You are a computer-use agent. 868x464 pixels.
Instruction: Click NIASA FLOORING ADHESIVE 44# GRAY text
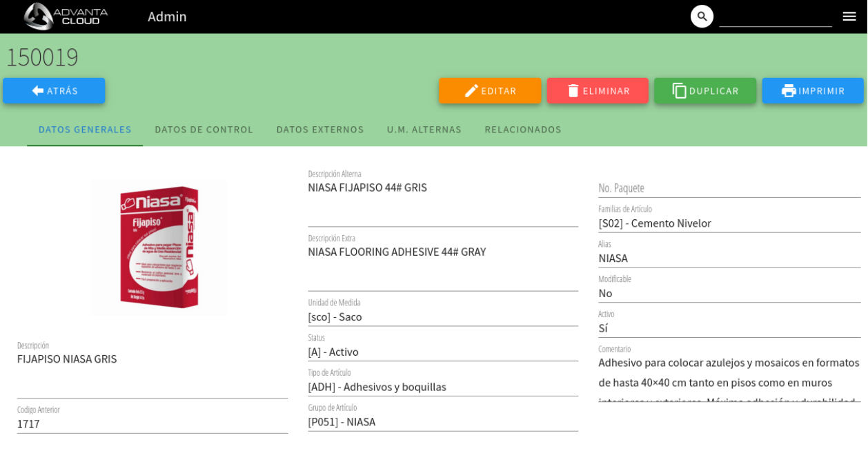397,252
